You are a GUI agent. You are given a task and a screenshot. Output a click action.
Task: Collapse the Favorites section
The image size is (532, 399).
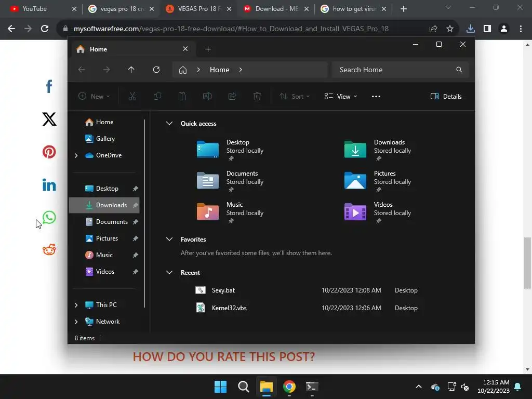[x=169, y=239]
